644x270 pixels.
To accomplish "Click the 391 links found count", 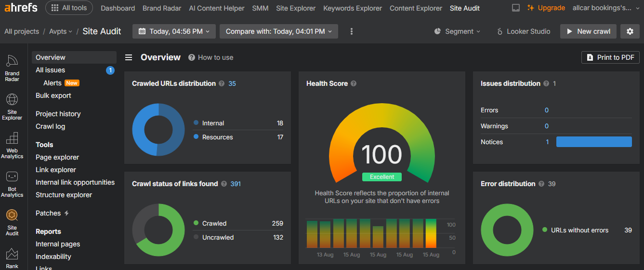I will click(236, 184).
